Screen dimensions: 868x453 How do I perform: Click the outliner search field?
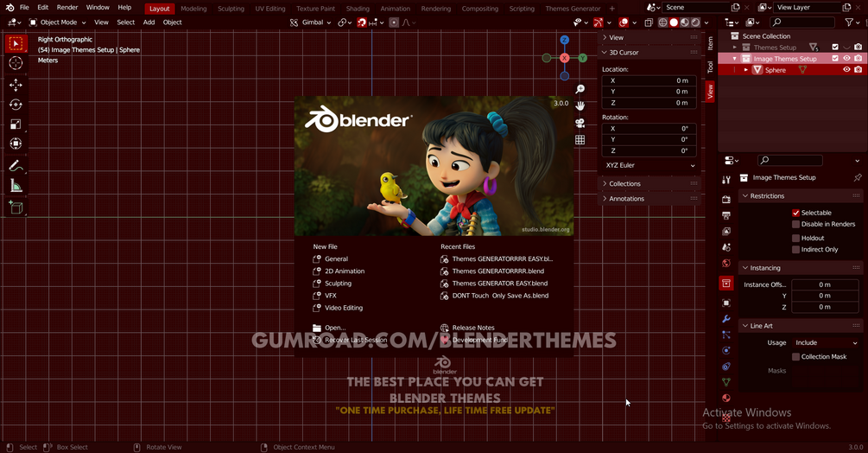[x=802, y=22]
